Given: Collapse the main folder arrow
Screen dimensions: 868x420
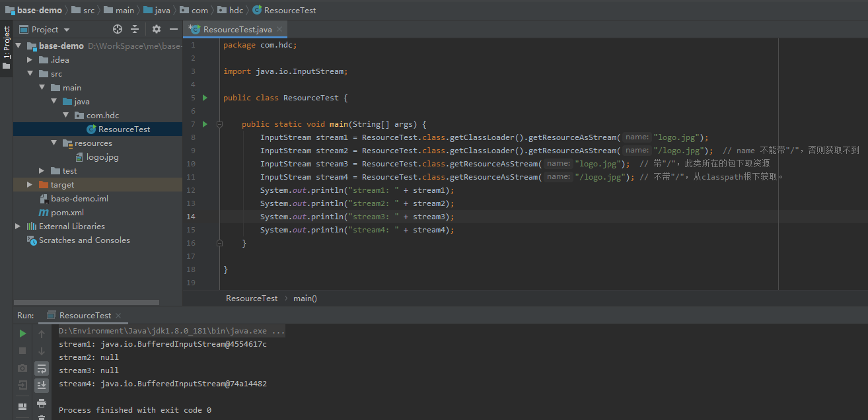Looking at the screenshot, I should [x=42, y=88].
